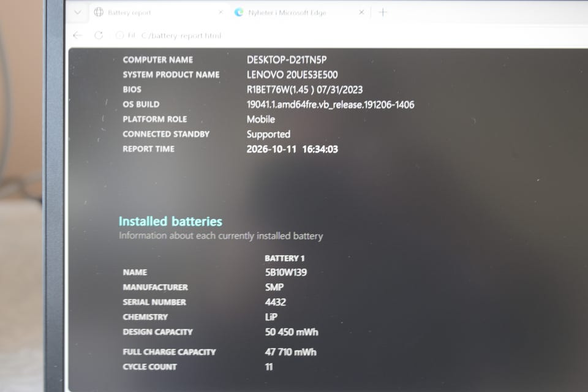Click the 'OS BUILD' label
This screenshot has height=392, width=588.
point(141,104)
